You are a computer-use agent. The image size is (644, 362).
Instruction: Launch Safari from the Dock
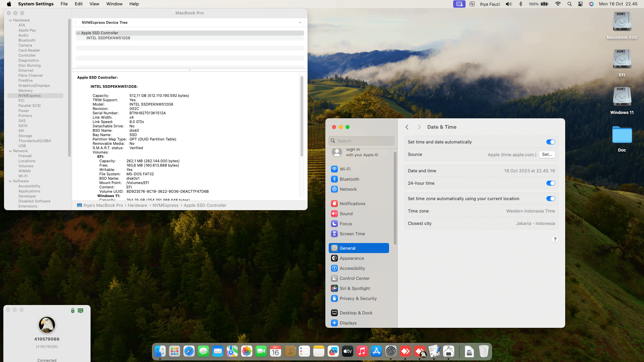coord(189,351)
